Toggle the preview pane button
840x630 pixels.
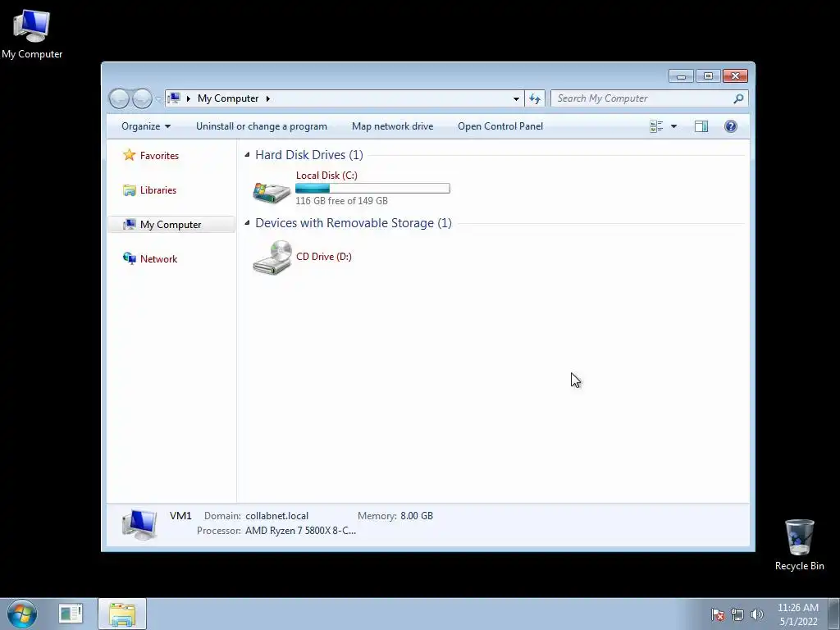pyautogui.click(x=701, y=126)
